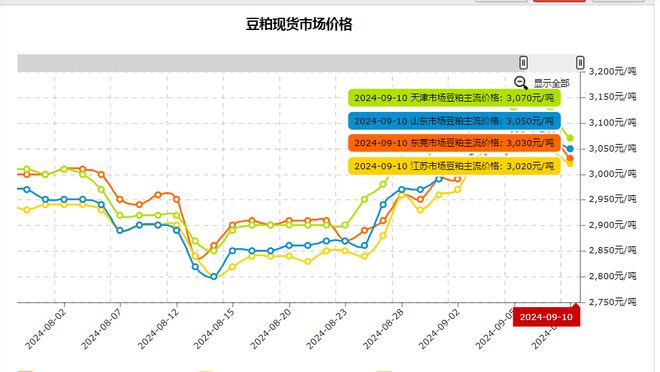Click the 2024-08-20 date label
The width and height of the screenshot is (660, 372).
click(270, 328)
